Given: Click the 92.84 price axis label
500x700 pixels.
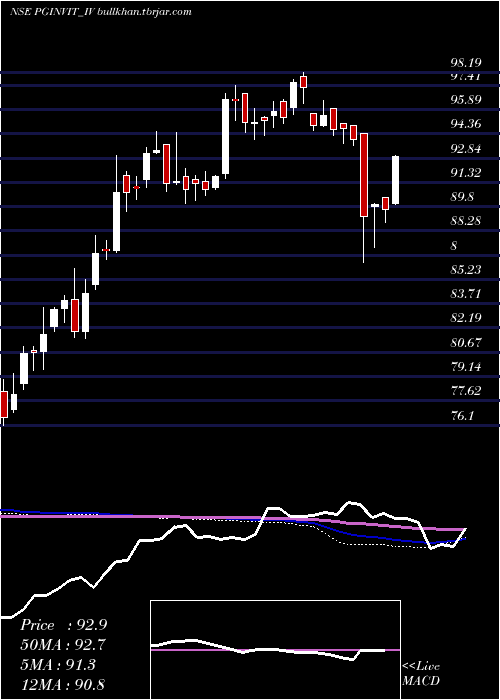Looking at the screenshot, I should [x=467, y=149].
